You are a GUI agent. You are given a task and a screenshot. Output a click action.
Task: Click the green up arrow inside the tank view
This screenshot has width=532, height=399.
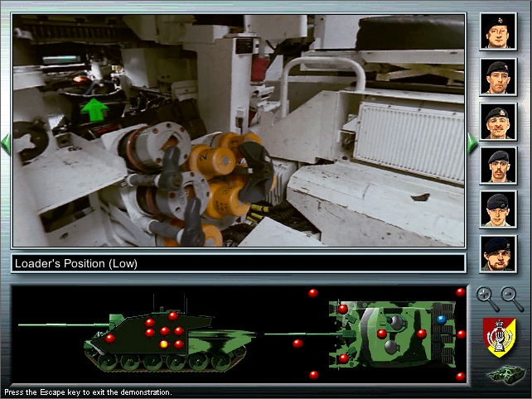coord(96,109)
